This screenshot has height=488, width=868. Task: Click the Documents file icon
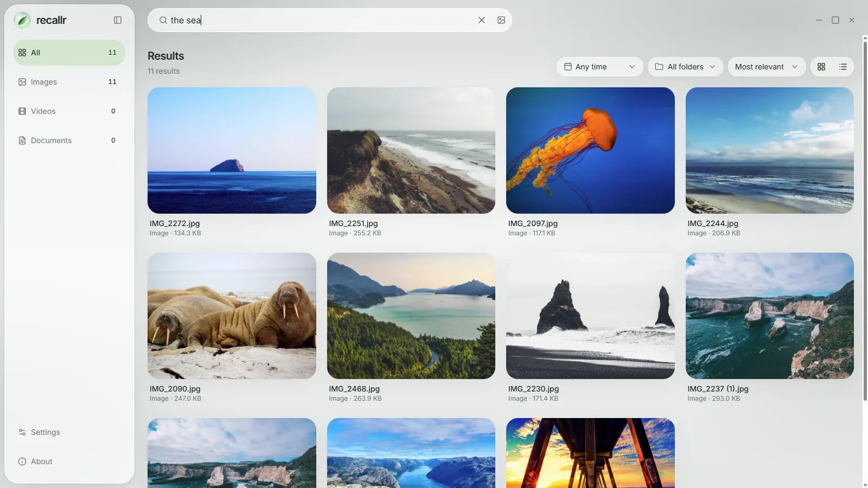click(x=22, y=140)
